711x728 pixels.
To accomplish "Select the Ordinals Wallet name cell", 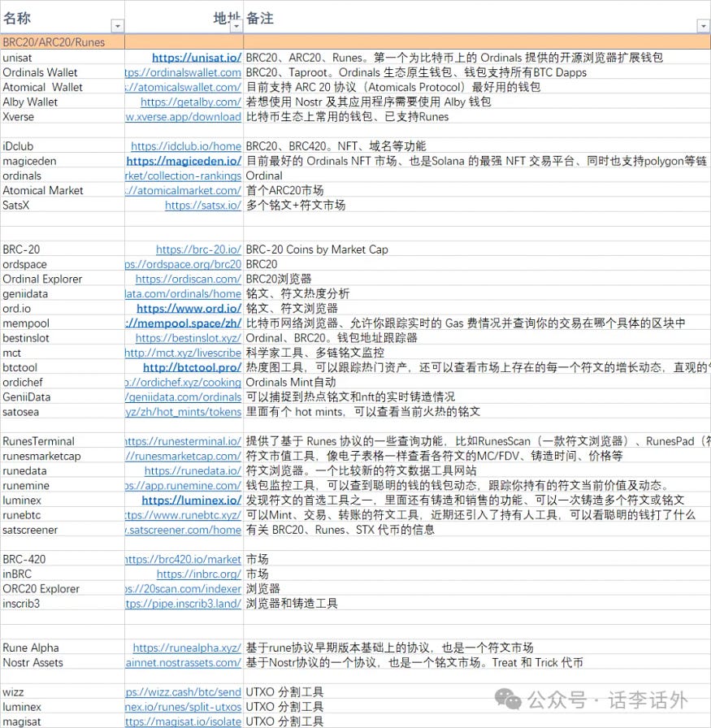I will [x=63, y=72].
